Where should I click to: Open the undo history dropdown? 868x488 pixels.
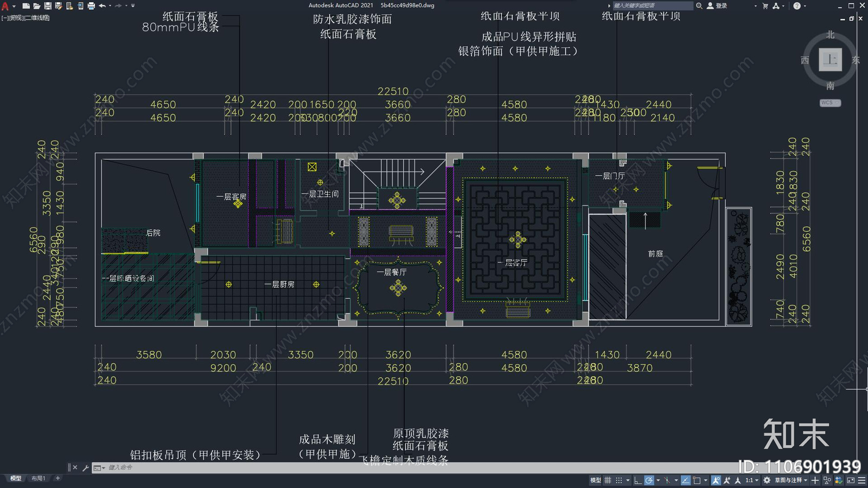(x=110, y=6)
